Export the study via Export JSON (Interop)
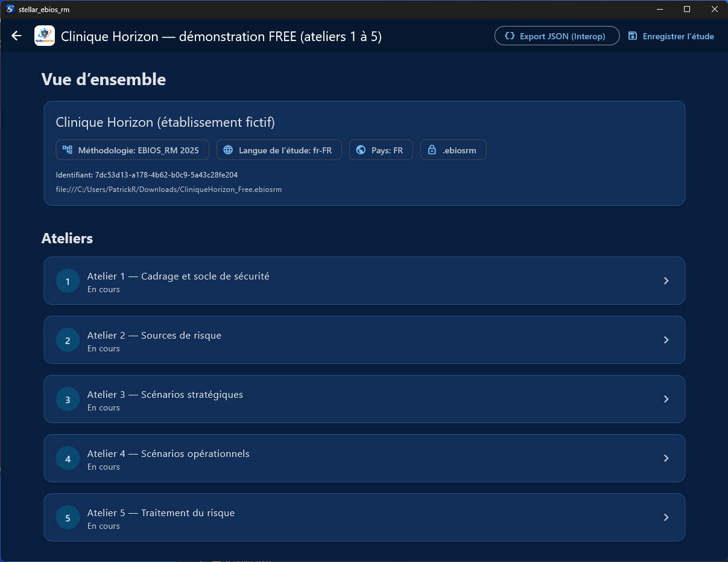Viewport: 728px width, 562px height. tap(557, 36)
